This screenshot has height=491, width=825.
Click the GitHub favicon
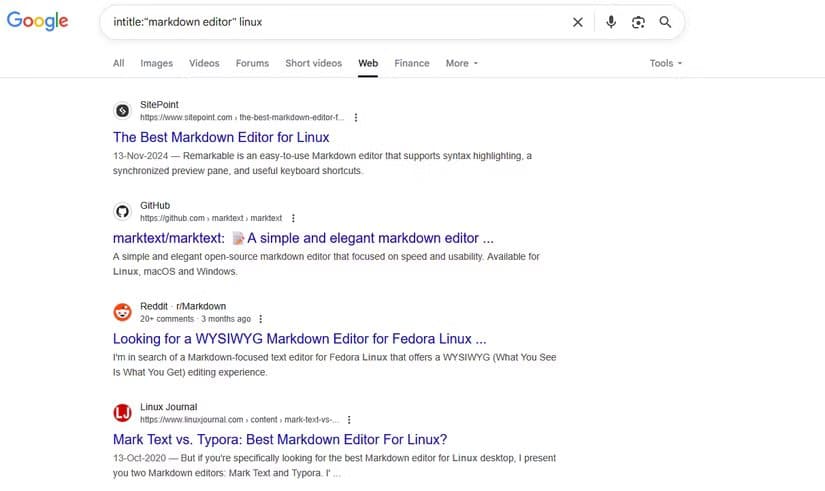point(123,212)
